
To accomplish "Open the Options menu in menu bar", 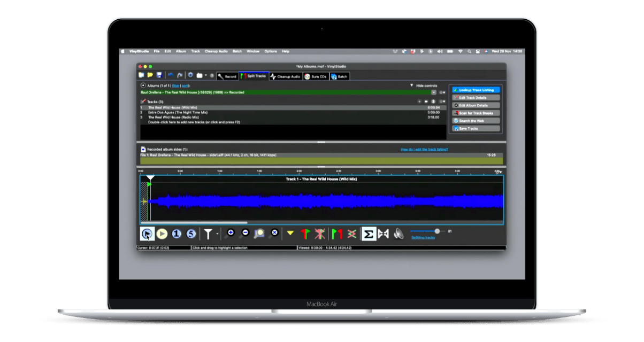I will coord(271,51).
